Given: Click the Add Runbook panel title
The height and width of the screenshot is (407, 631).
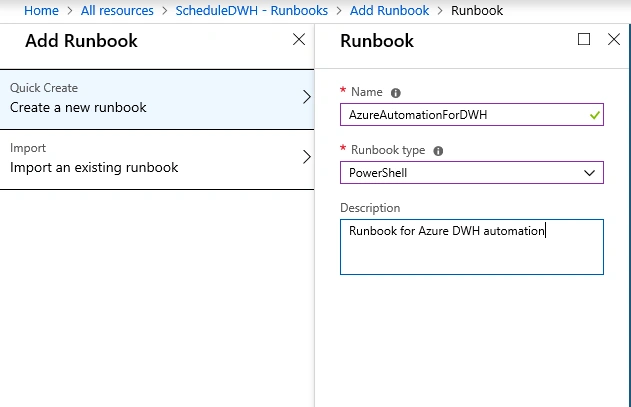Looking at the screenshot, I should tap(81, 41).
